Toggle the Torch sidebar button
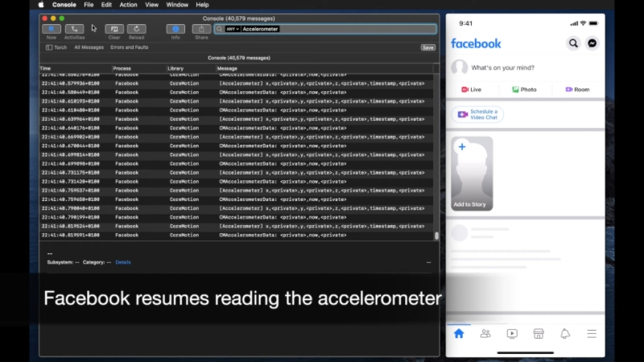644x362 pixels. click(x=56, y=47)
